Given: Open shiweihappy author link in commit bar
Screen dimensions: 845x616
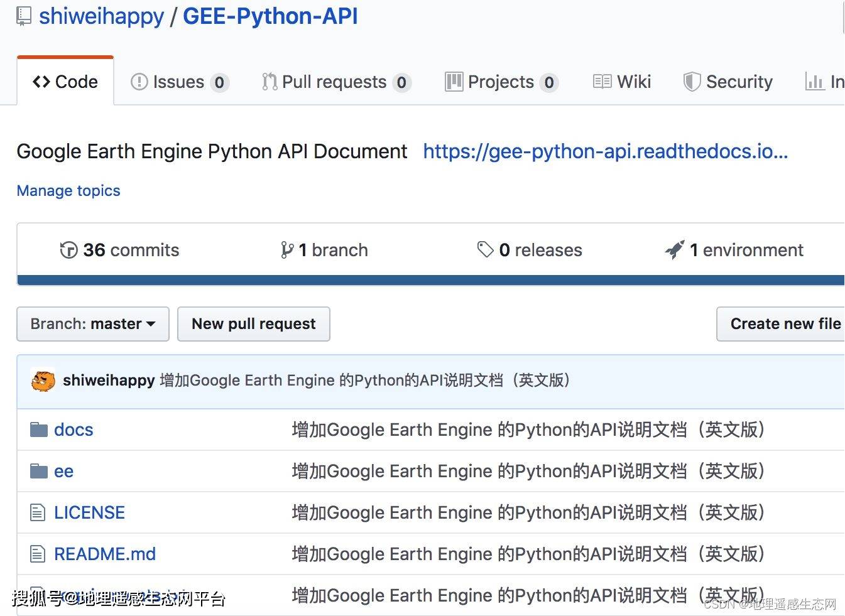Looking at the screenshot, I should click(x=109, y=381).
